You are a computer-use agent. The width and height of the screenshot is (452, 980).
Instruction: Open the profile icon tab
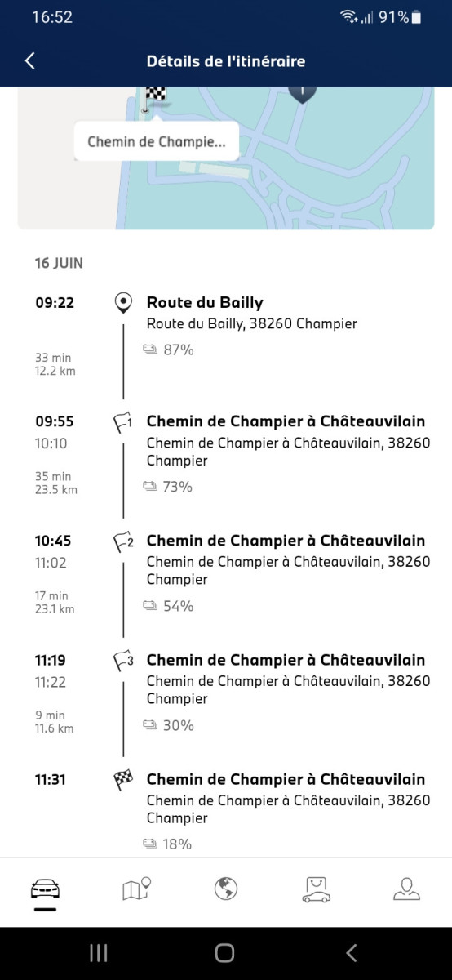pyautogui.click(x=406, y=889)
